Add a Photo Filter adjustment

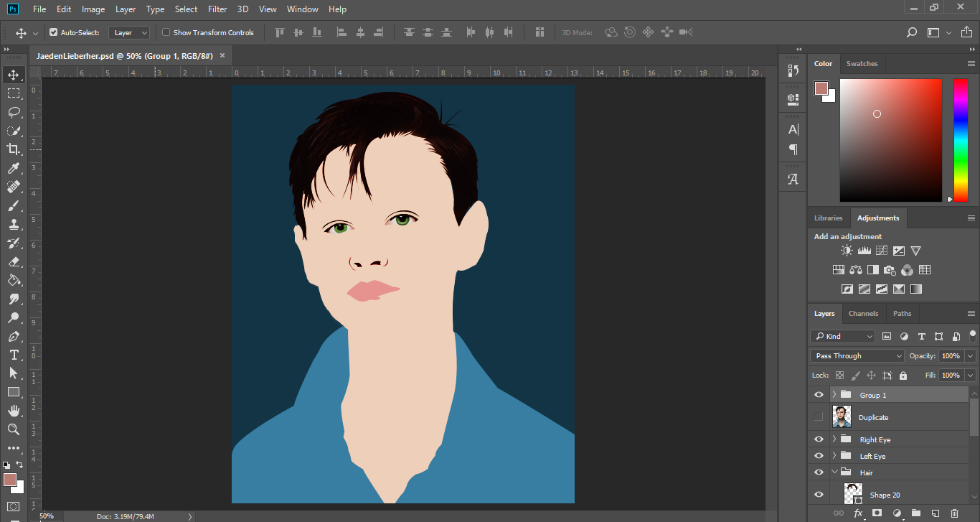(890, 270)
